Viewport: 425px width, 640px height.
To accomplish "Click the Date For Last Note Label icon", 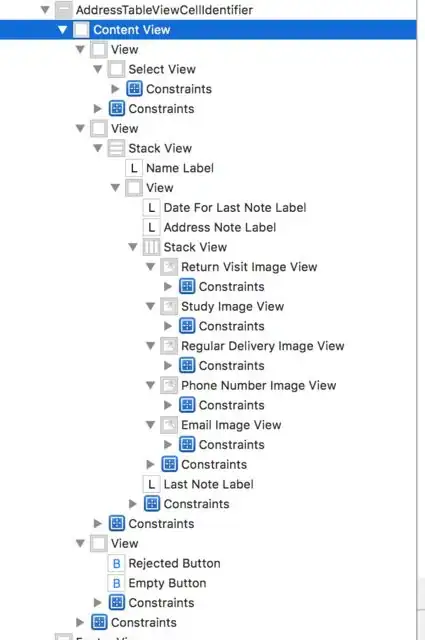I will pyautogui.click(x=151, y=208).
